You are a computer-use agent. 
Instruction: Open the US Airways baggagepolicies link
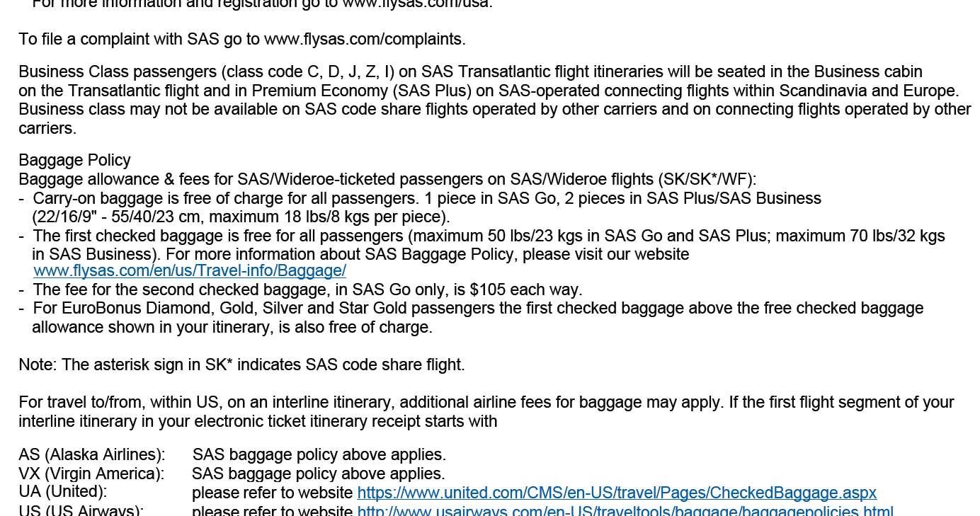pyautogui.click(x=625, y=511)
